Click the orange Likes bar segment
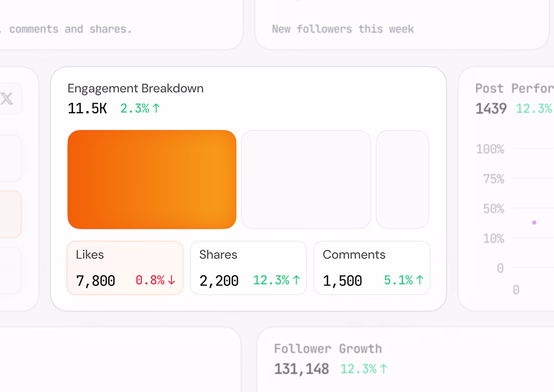Screen dimensions: 554x392 click(x=152, y=180)
